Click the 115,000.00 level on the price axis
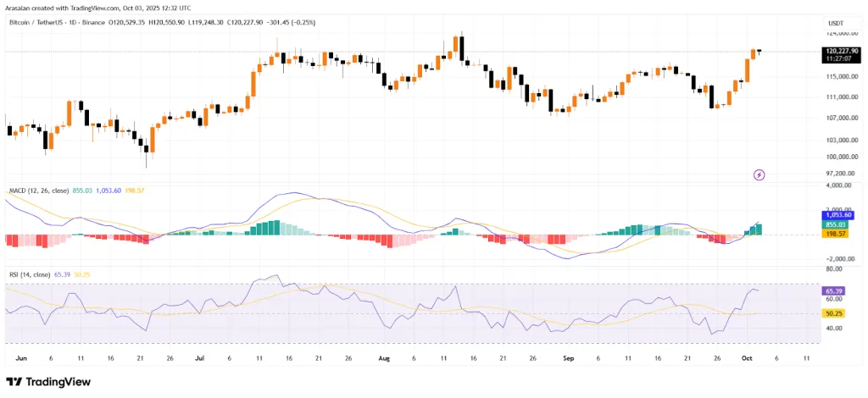 [839, 77]
